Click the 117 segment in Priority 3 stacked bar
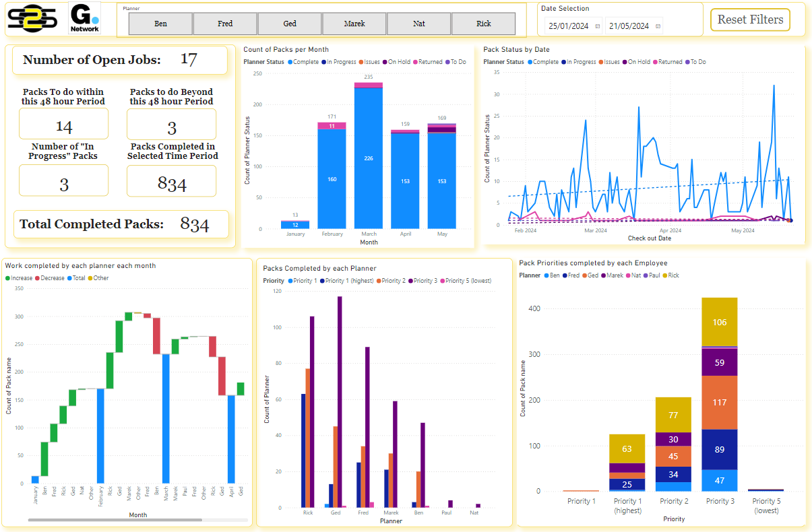Viewport: 812px width, 532px height. point(719,402)
